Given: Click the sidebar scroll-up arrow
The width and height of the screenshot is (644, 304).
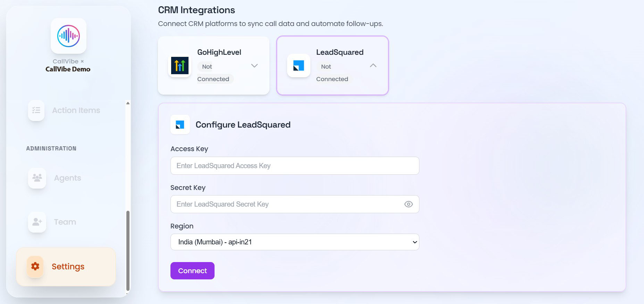Looking at the screenshot, I should (x=128, y=103).
